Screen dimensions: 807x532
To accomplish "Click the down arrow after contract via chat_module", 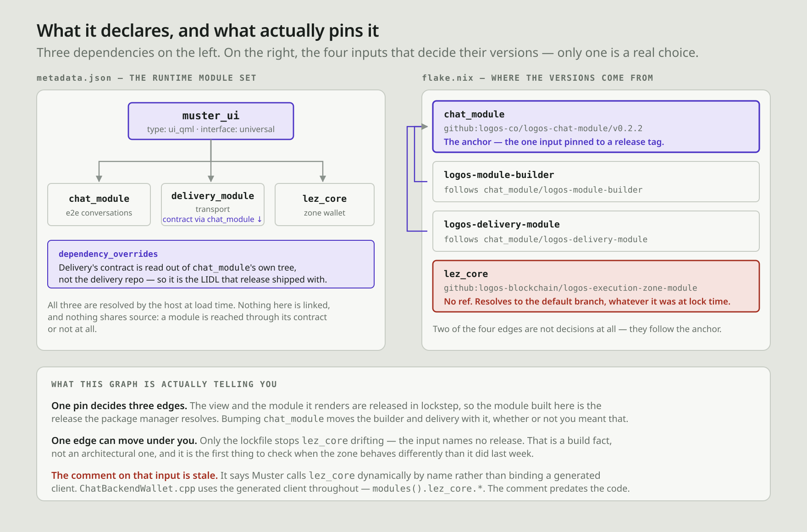I will tap(260, 219).
